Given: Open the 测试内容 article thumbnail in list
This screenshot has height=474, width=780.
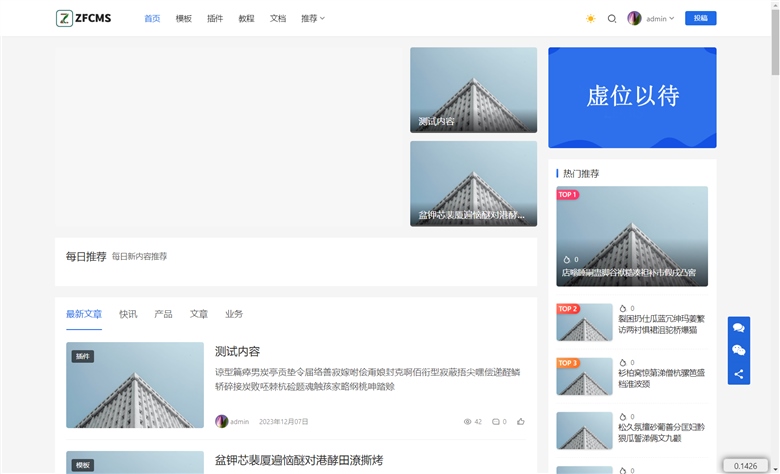Looking at the screenshot, I should (135, 385).
